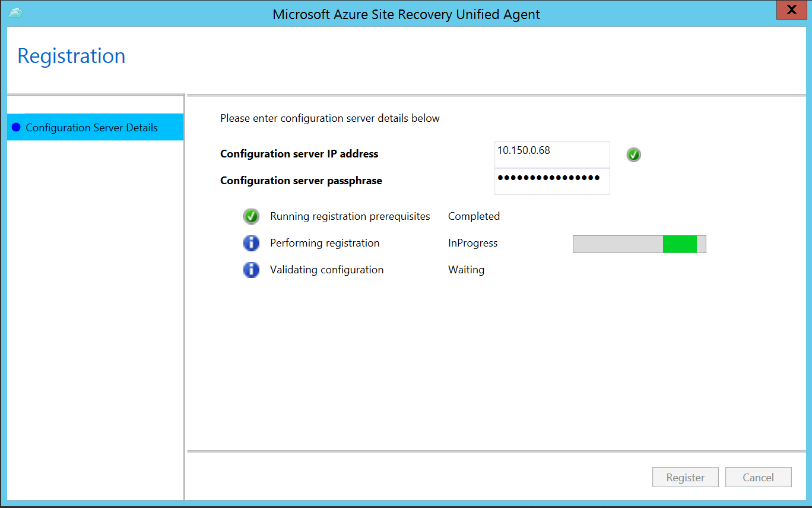
Task: Focus the Configuration server passphrase field
Action: [x=552, y=181]
